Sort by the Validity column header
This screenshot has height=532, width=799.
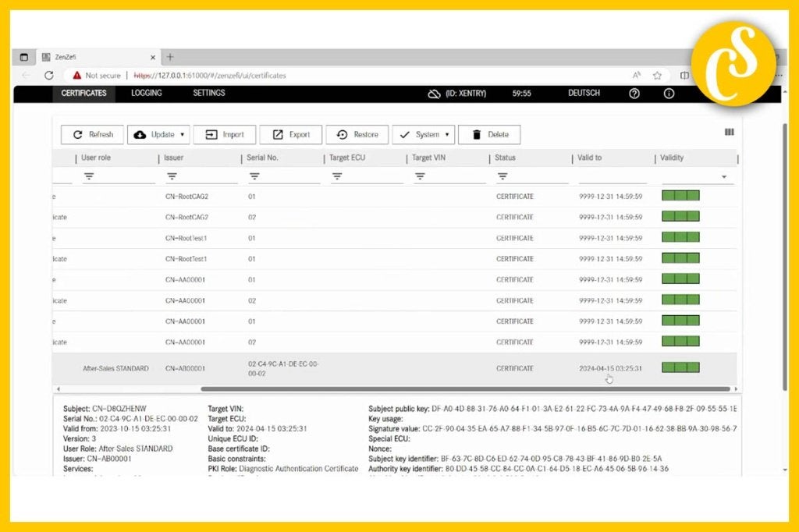coord(672,158)
